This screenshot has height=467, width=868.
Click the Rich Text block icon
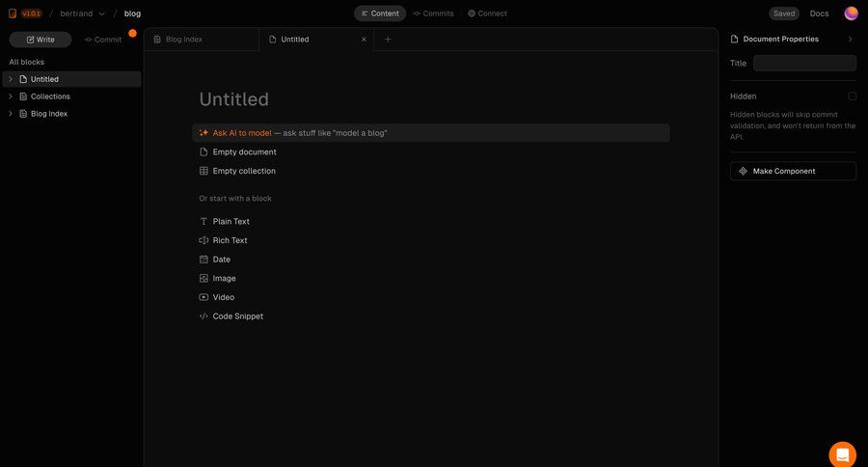[203, 240]
